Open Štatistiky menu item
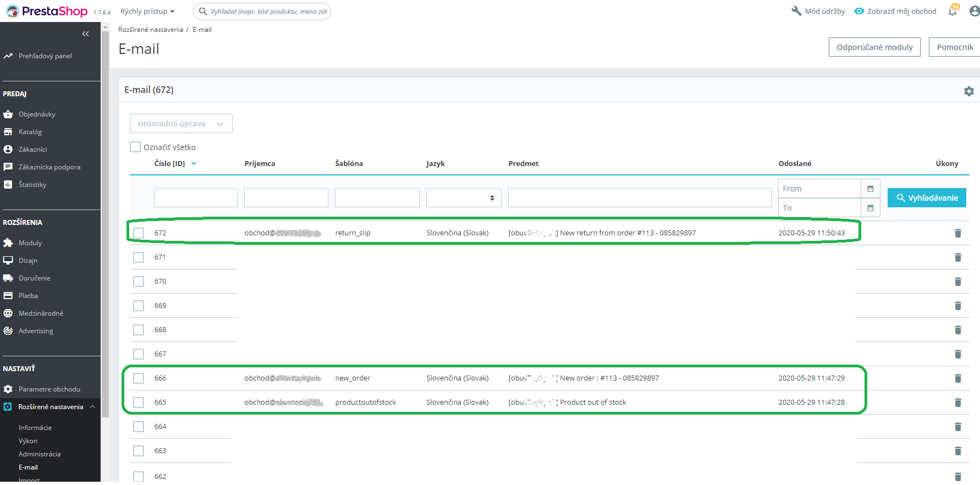Image resolution: width=980 pixels, height=485 pixels. [32, 185]
